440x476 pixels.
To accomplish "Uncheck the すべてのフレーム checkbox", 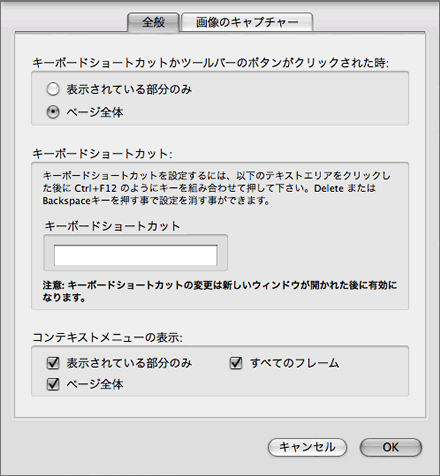I will (x=236, y=363).
